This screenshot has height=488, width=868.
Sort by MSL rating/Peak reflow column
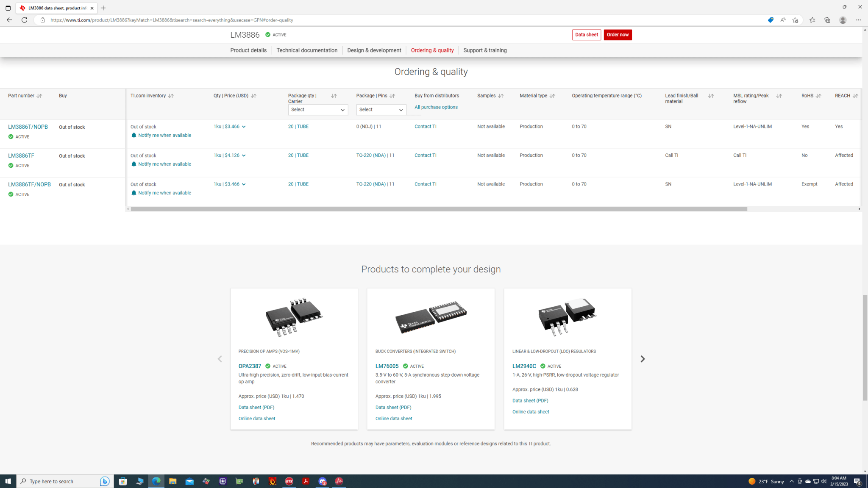pos(779,96)
